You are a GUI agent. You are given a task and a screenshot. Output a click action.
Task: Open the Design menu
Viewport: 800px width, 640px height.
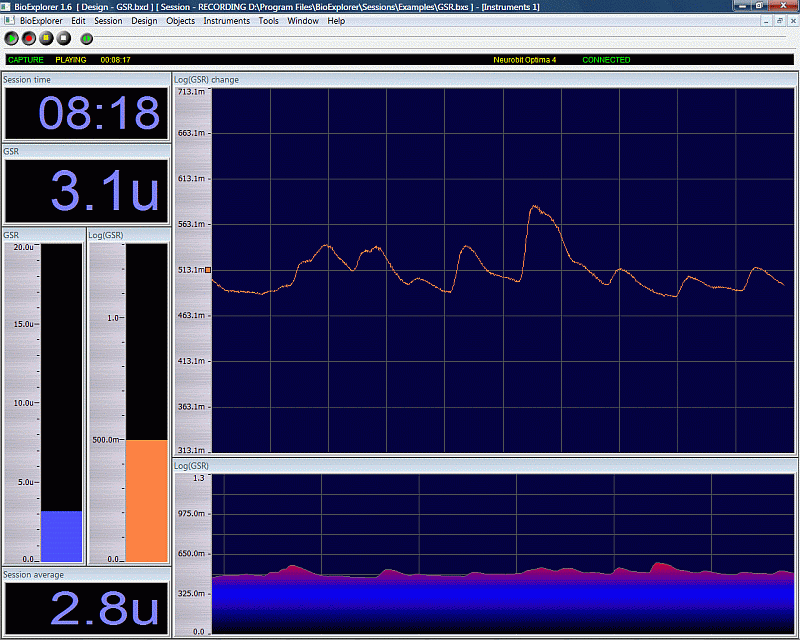pos(144,21)
